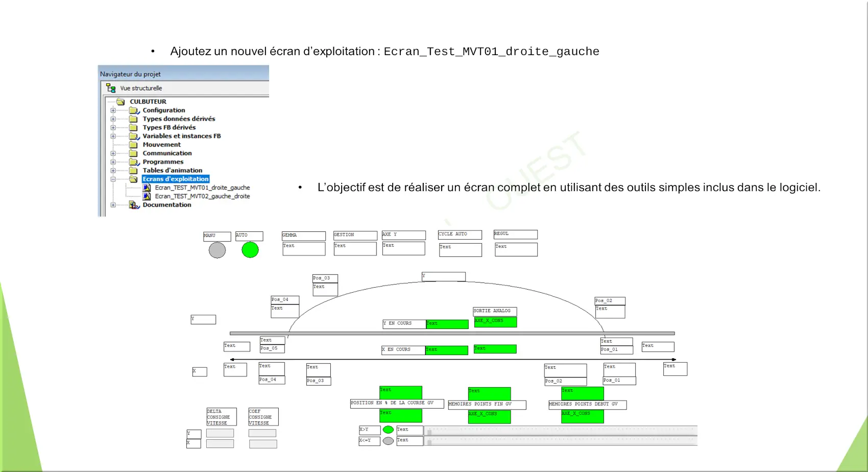
Task: Click the DELTA CONSIGNE VITESSE label box
Action: [222, 417]
